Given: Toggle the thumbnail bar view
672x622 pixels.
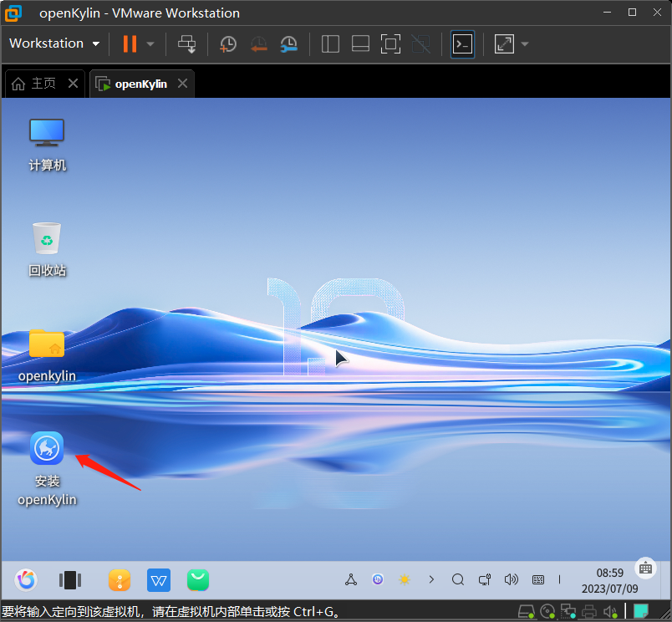Looking at the screenshot, I should [x=360, y=43].
